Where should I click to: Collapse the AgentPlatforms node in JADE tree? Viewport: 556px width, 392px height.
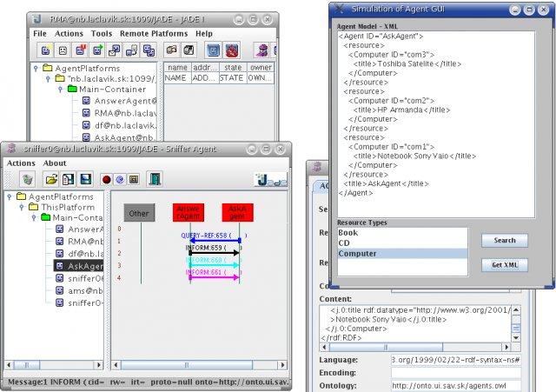[36, 68]
